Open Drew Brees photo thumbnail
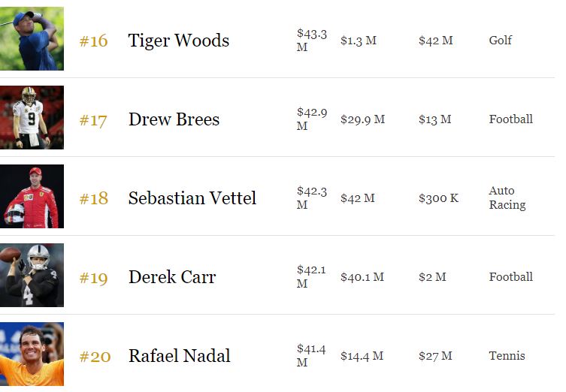The width and height of the screenshot is (566, 392). click(x=32, y=118)
